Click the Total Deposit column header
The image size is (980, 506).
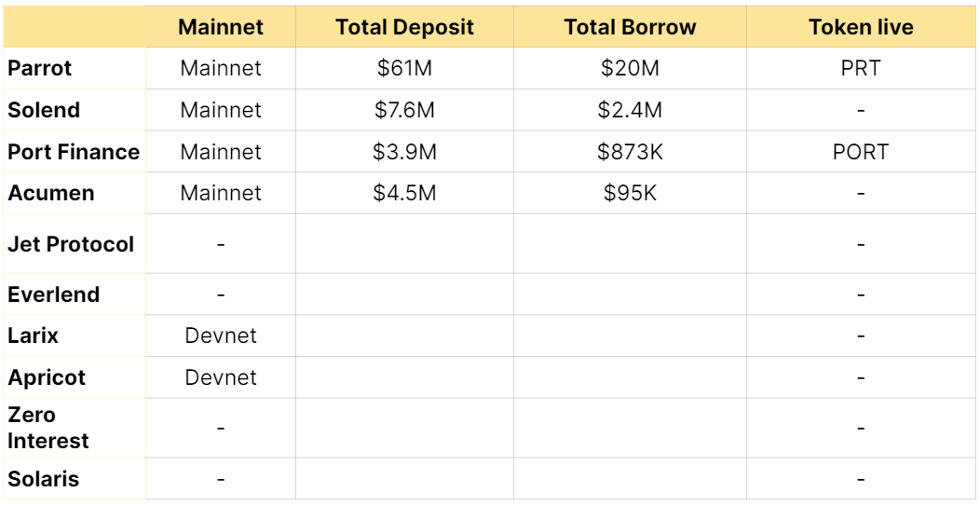[x=404, y=27]
